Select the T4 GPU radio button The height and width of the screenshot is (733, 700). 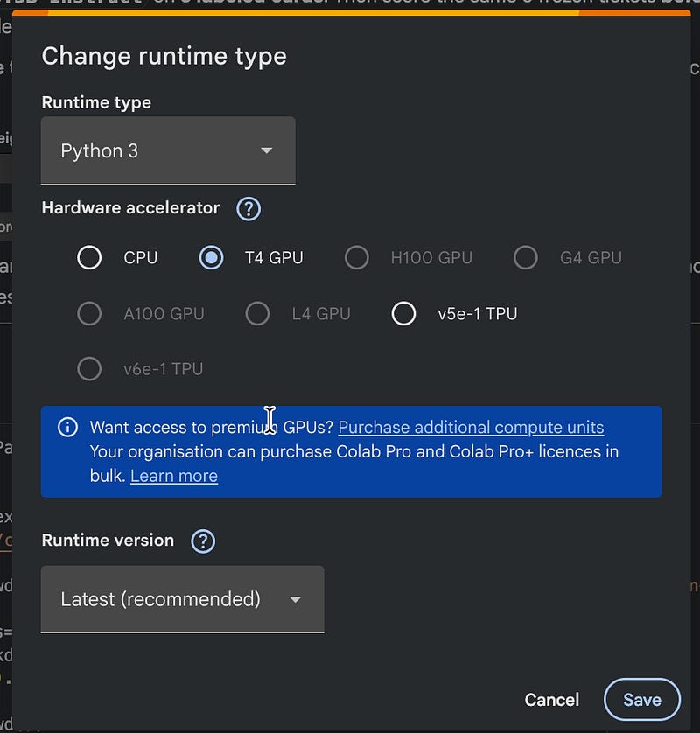(212, 257)
